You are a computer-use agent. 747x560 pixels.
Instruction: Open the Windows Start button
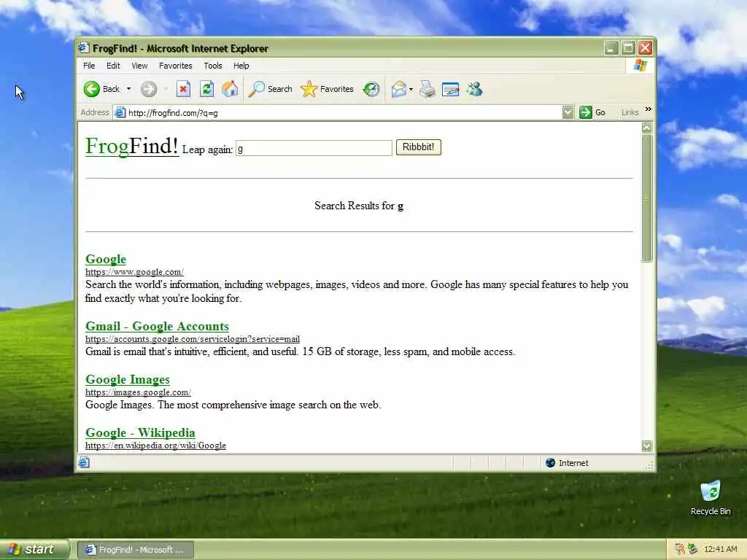click(x=34, y=549)
